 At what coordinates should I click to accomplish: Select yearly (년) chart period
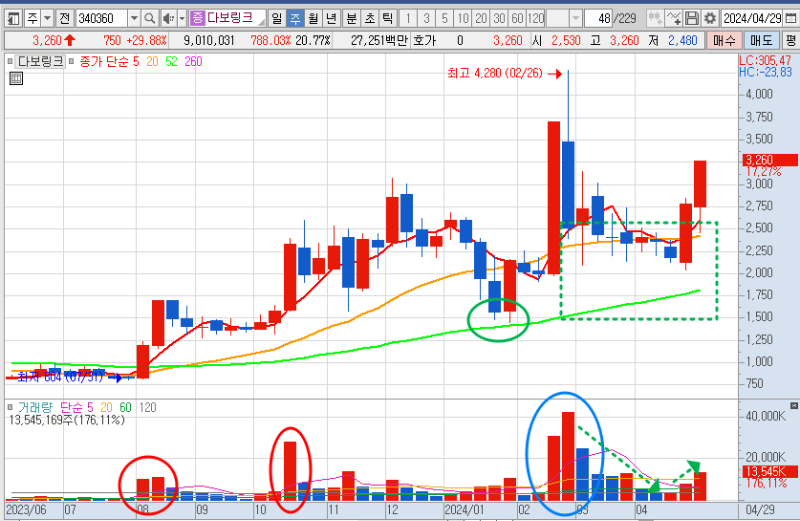point(332,19)
